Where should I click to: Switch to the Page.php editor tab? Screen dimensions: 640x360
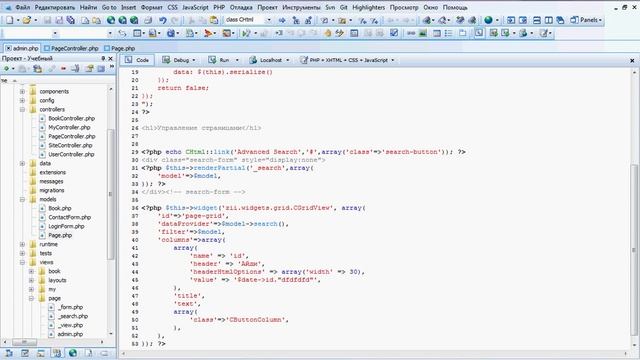coord(119,48)
